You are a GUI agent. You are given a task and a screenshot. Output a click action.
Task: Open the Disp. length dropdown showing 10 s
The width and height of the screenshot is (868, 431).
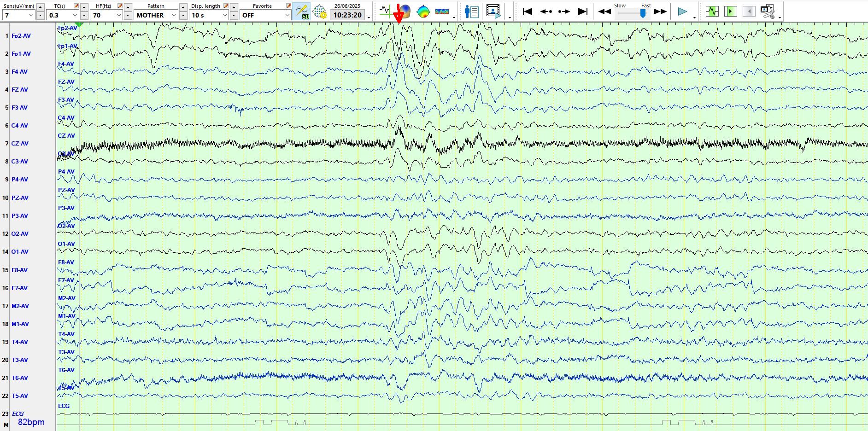pos(209,15)
